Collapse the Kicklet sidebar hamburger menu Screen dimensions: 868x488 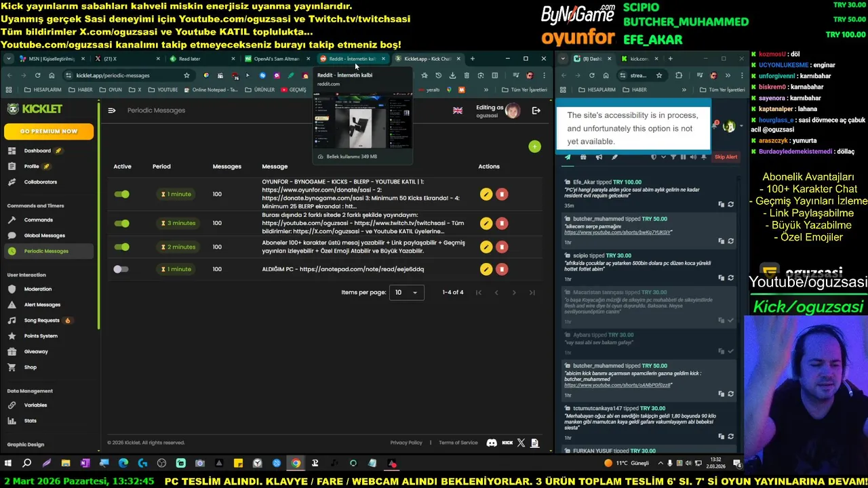pyautogui.click(x=112, y=110)
